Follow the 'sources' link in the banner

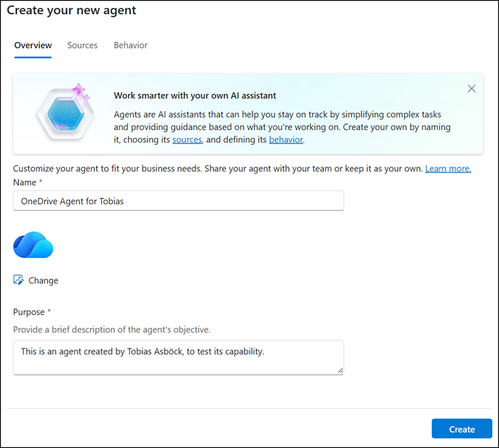coord(187,140)
